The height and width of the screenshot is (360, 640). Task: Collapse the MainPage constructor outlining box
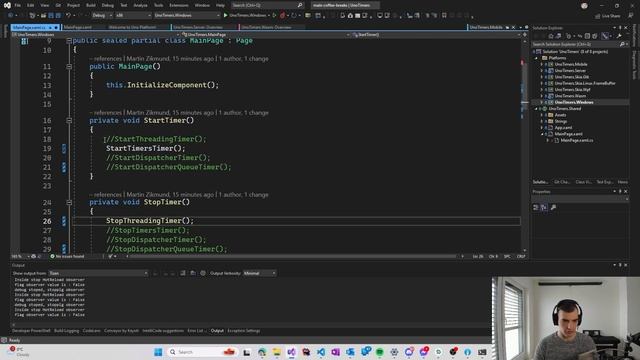[69, 66]
